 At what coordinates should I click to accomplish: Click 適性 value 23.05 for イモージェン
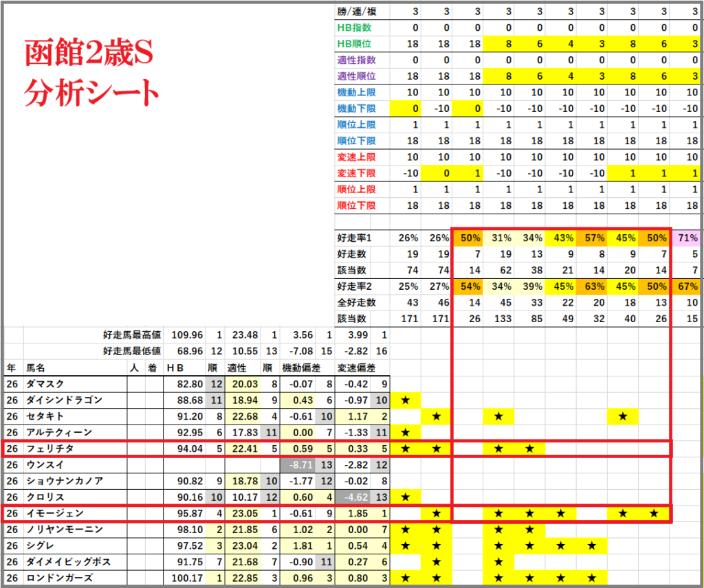click(x=245, y=513)
